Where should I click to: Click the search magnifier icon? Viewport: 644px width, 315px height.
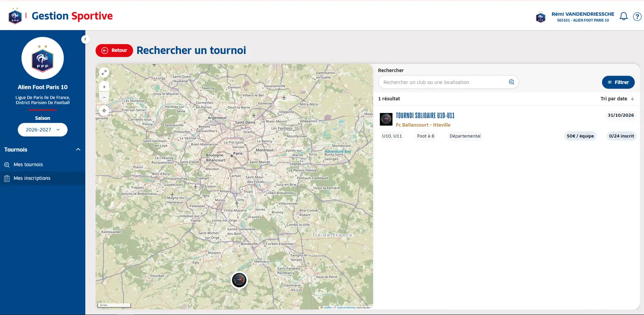pyautogui.click(x=512, y=82)
